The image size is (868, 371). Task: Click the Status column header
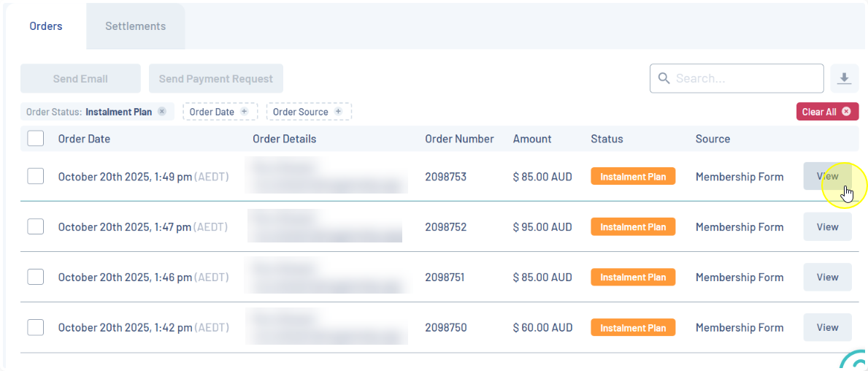pos(607,139)
